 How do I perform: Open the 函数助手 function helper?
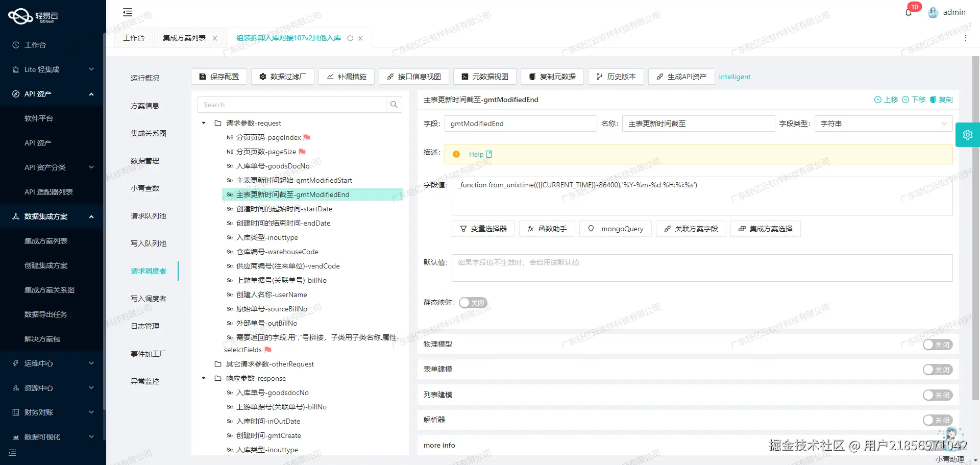(546, 229)
